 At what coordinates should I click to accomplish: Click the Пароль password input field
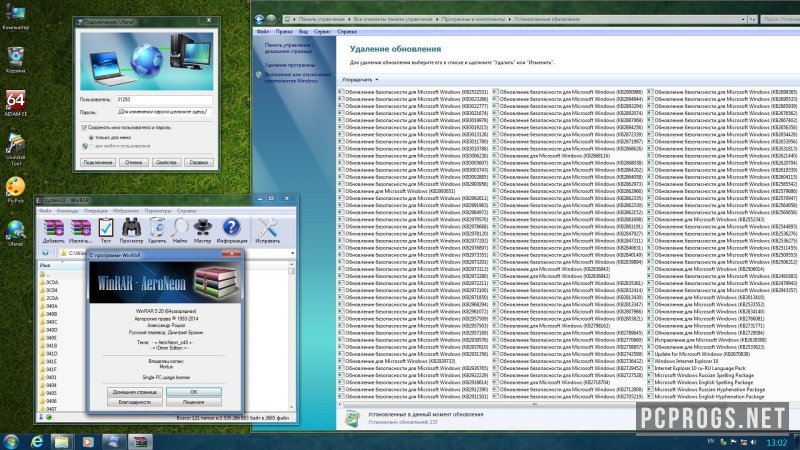point(164,112)
